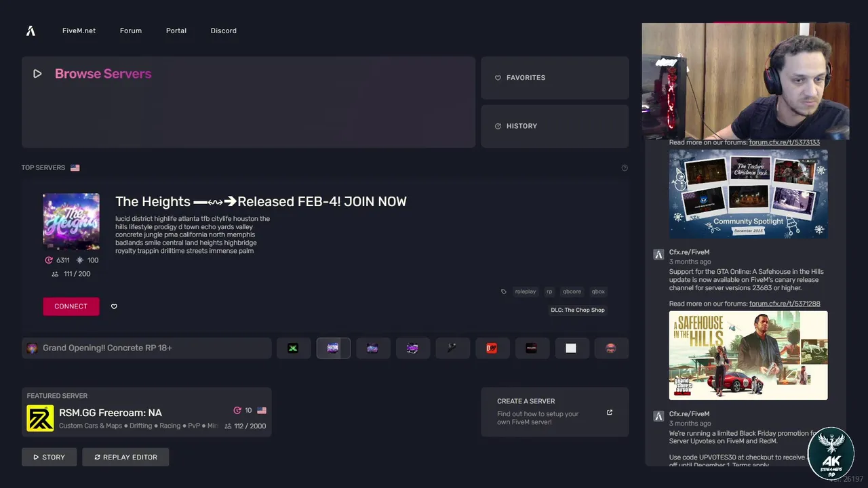Click the players icon showing 111 / 200
Viewport: 868px width, 488px height.
tap(55, 274)
